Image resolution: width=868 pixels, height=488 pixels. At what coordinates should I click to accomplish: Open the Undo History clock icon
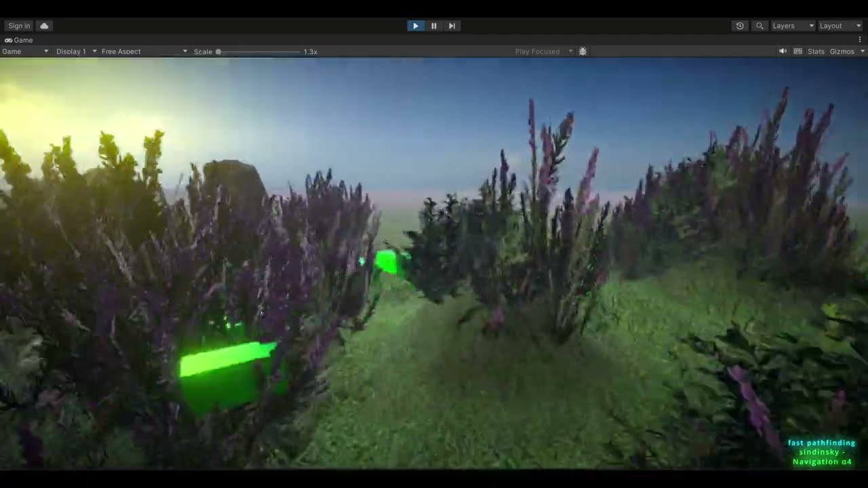(740, 26)
